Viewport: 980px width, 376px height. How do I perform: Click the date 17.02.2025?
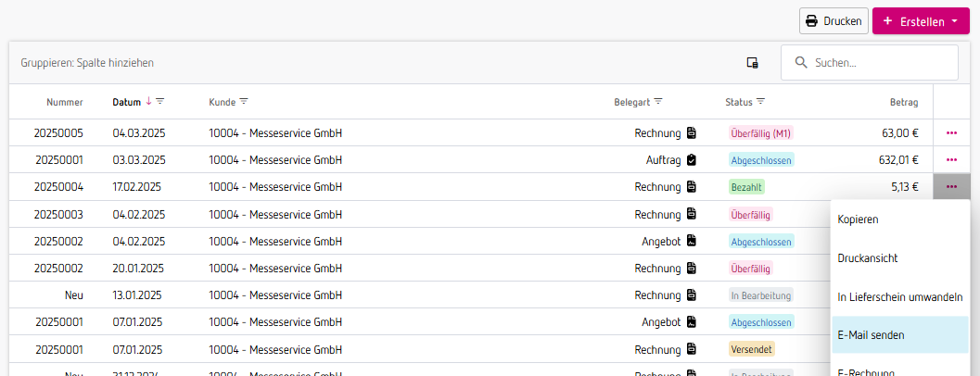click(x=137, y=187)
